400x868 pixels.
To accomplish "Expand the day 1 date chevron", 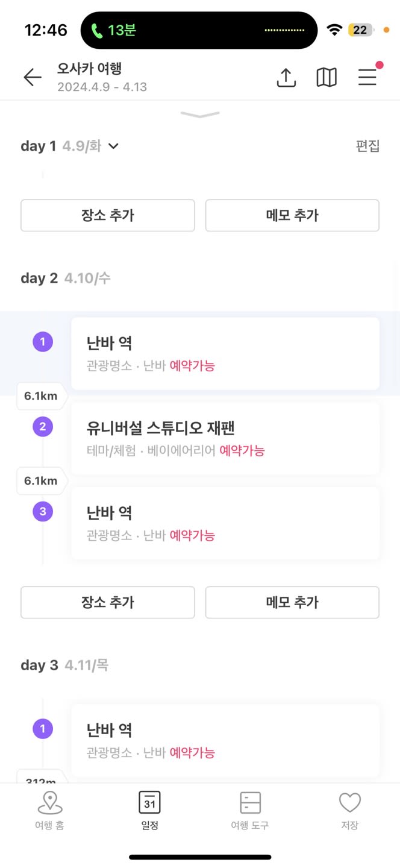I will tap(113, 146).
